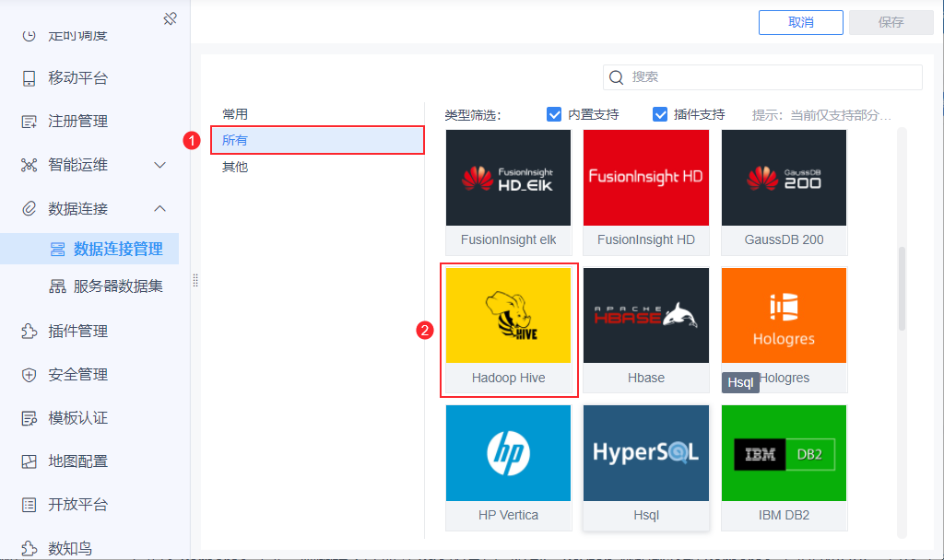Click the 地图配置 label
Image resolution: width=944 pixels, height=560 pixels.
point(77,461)
